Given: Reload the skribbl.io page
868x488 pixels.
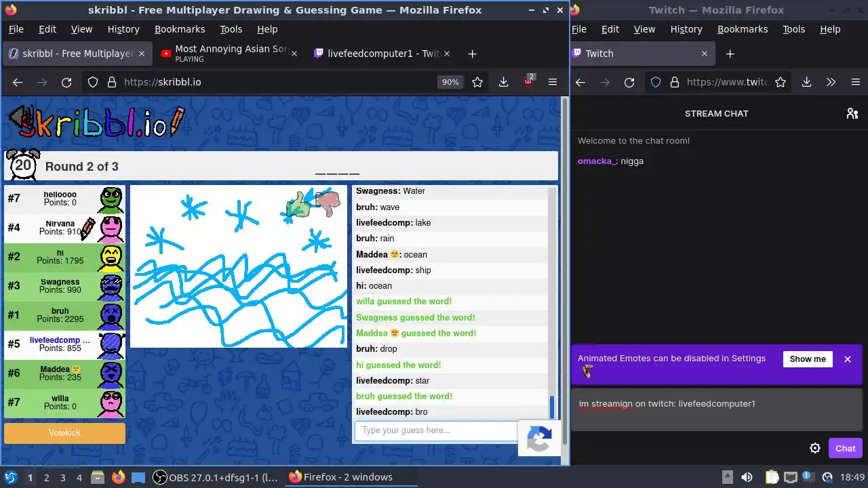Looking at the screenshot, I should 66,82.
